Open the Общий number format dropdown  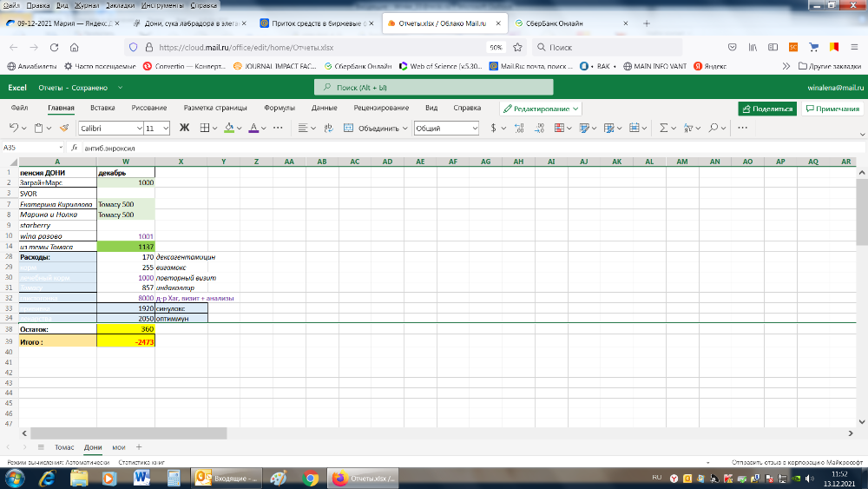point(446,128)
